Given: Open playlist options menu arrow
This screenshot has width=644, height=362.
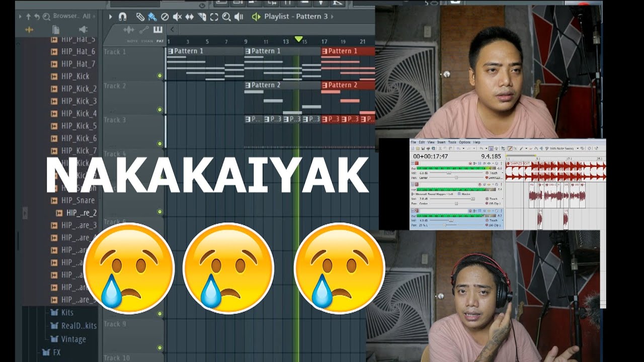Looking at the screenshot, I should tap(110, 17).
